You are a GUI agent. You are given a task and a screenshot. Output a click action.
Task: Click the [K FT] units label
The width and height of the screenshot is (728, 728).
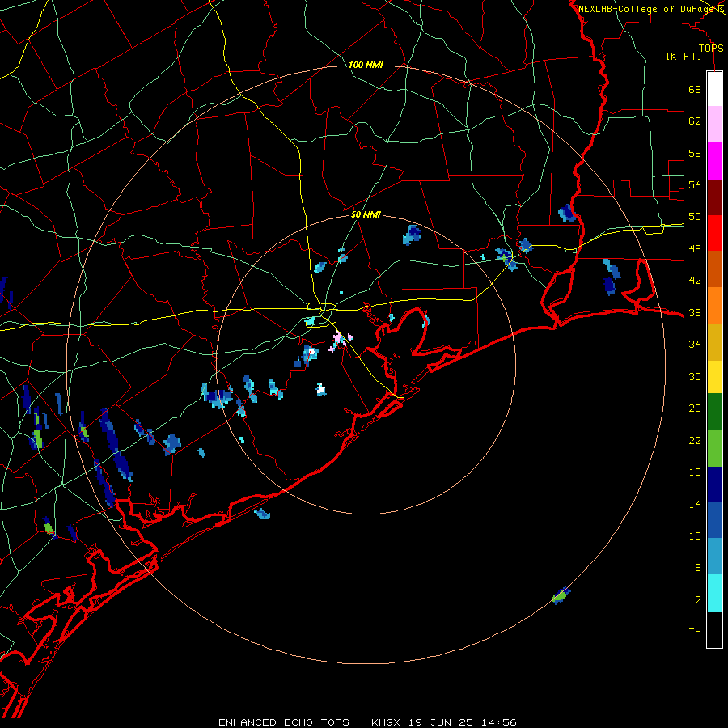tap(684, 56)
